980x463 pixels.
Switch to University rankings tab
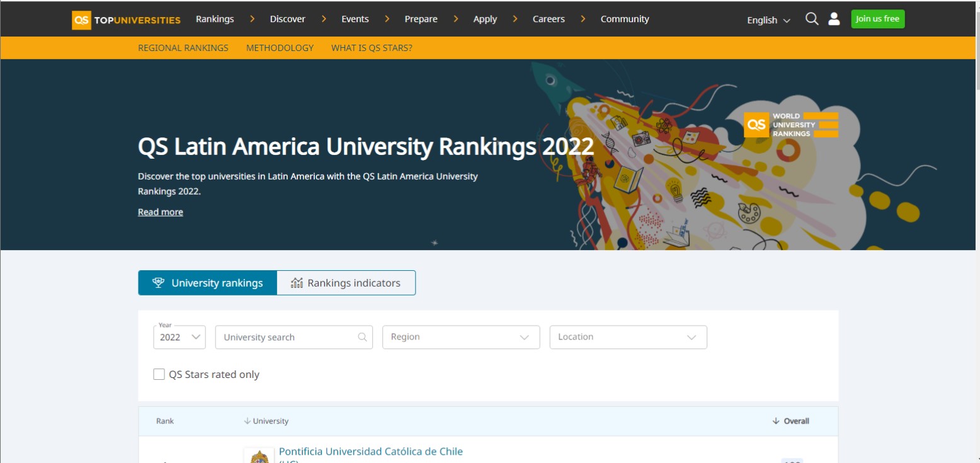[208, 283]
